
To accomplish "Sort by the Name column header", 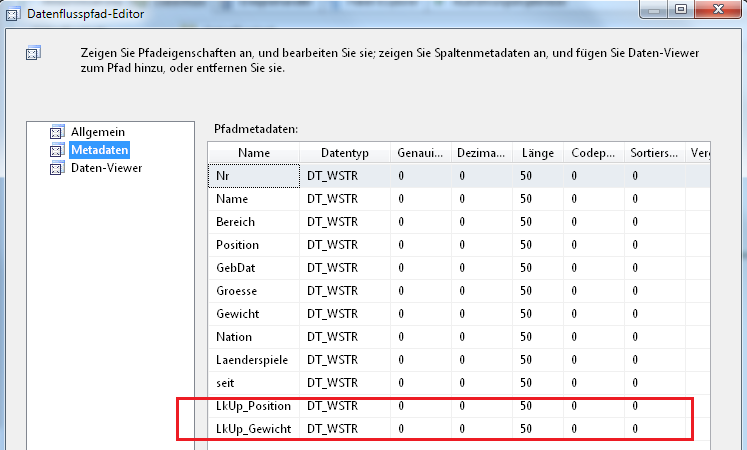I will point(254,153).
